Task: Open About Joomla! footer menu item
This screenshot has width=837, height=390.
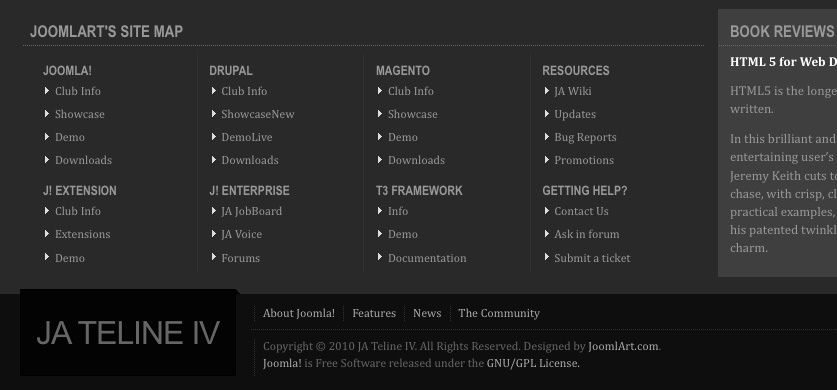Action: coord(299,313)
